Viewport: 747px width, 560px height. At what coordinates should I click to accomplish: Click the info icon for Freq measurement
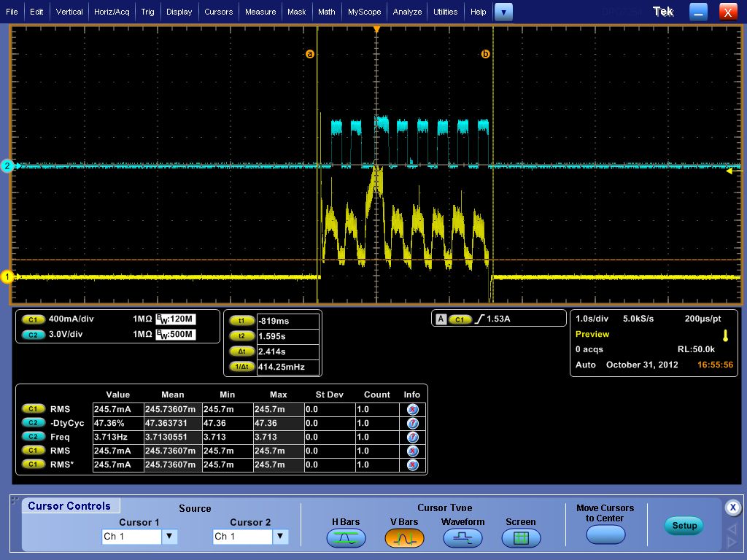[x=413, y=437]
